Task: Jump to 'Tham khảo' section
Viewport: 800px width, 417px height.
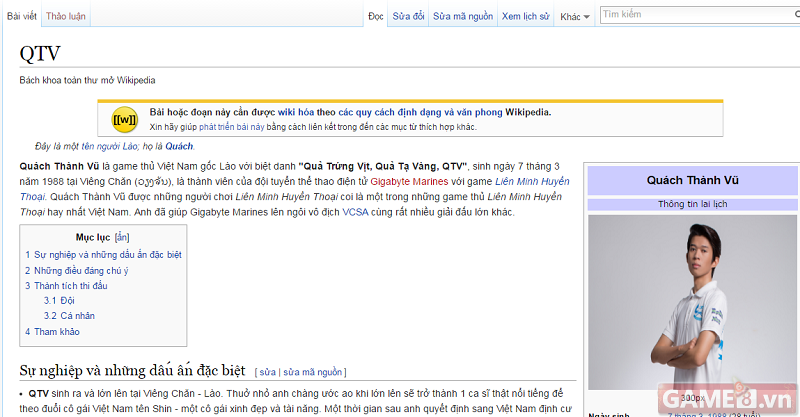Action: (52, 332)
